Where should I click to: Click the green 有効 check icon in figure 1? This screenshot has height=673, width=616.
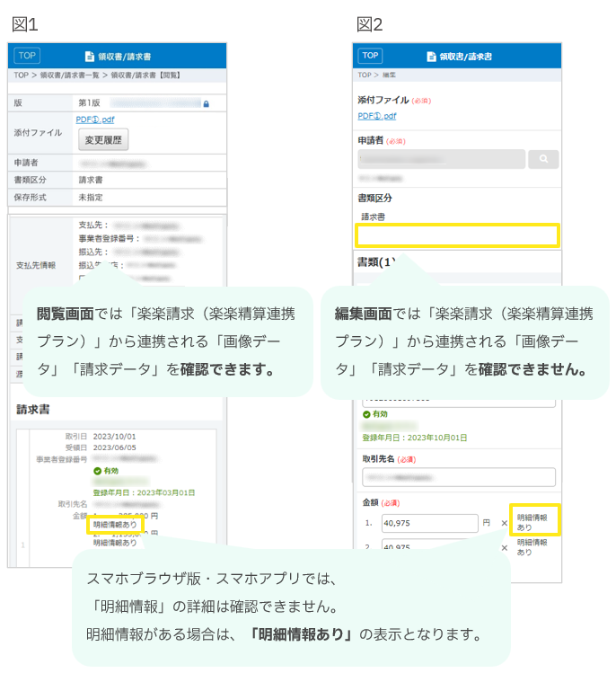coord(97,471)
